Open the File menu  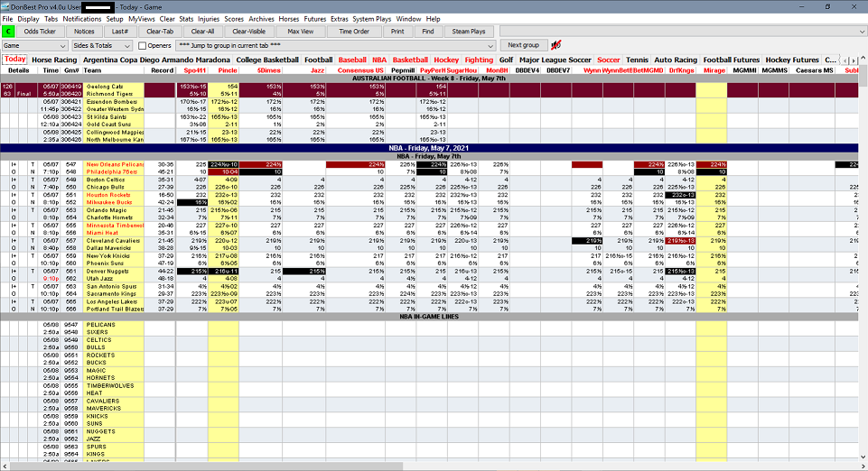7,19
